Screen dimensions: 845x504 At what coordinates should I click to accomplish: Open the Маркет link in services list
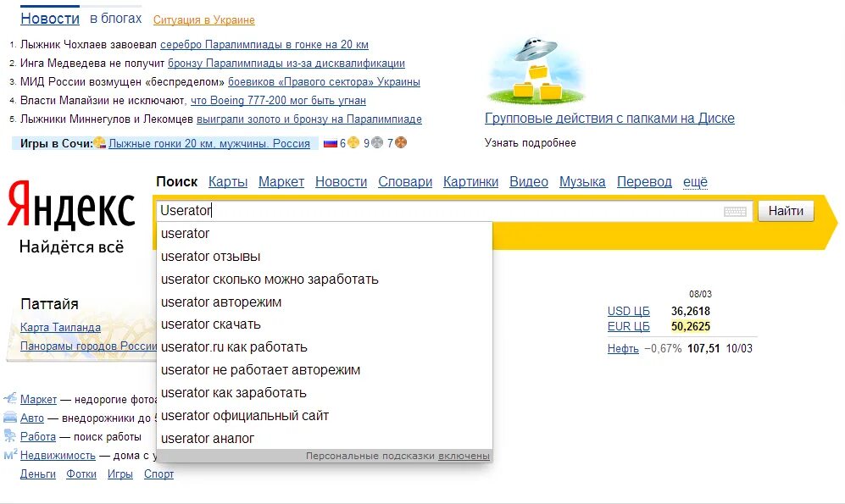click(38, 400)
